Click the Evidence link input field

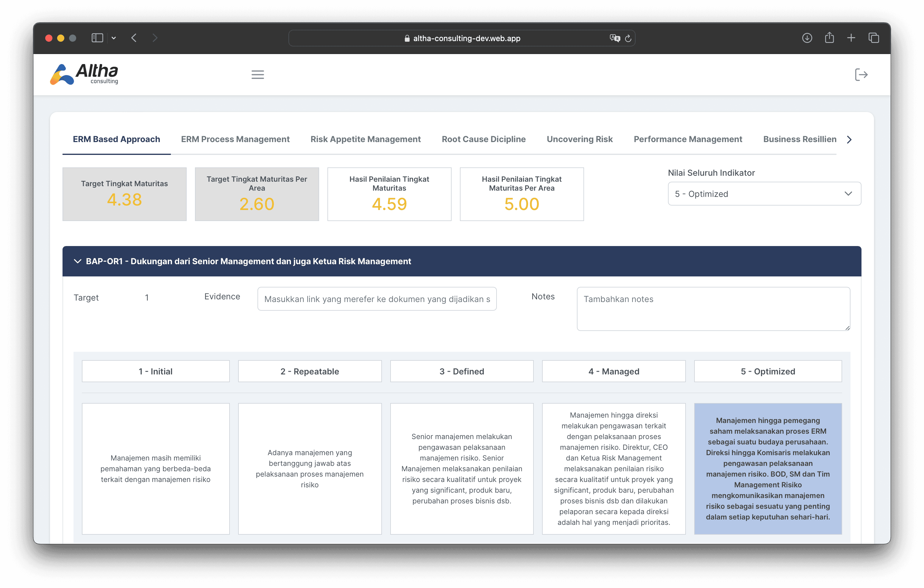(x=377, y=299)
